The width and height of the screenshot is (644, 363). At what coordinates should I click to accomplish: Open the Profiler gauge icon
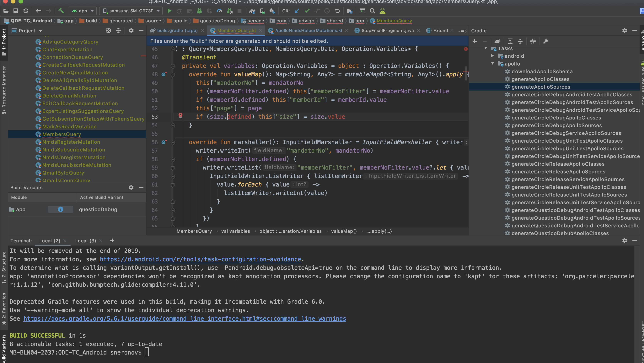[219, 11]
